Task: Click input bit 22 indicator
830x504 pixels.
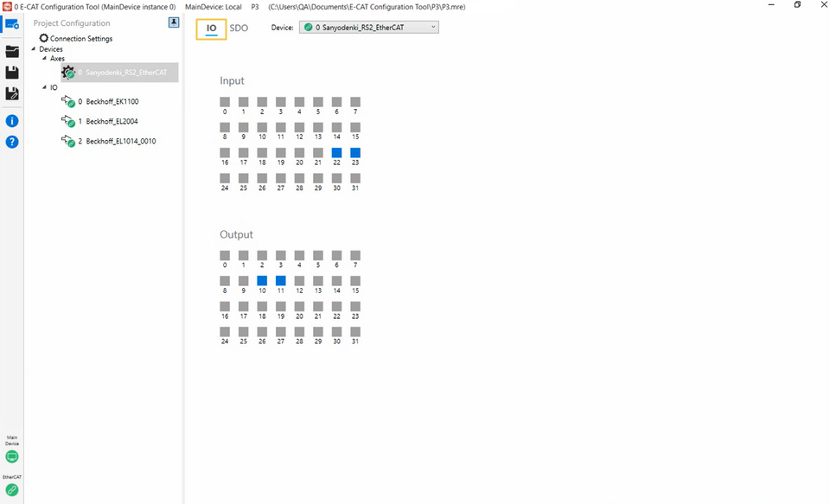Action: click(336, 153)
